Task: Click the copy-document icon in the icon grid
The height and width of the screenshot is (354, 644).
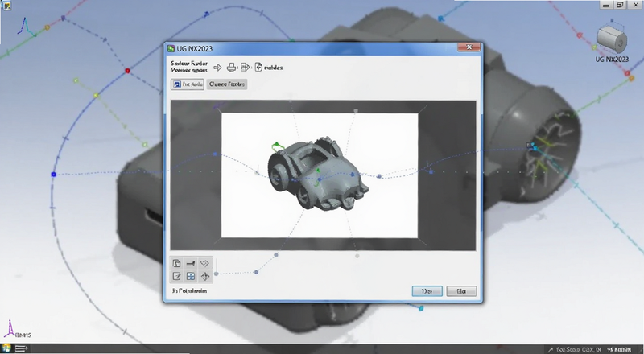Action: click(x=176, y=263)
